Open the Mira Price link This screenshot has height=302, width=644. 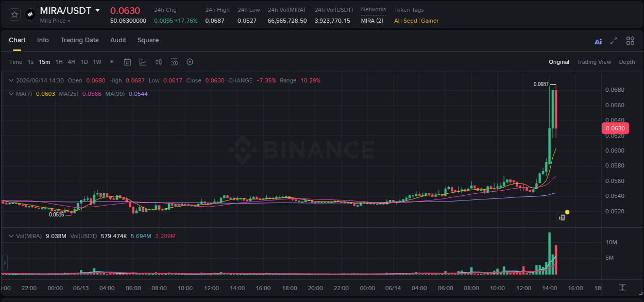point(55,21)
